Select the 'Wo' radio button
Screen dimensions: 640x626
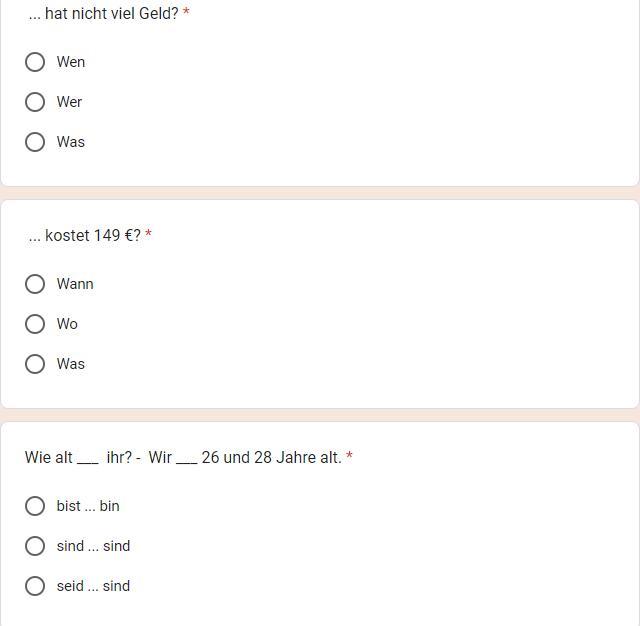pyautogui.click(x=35, y=324)
